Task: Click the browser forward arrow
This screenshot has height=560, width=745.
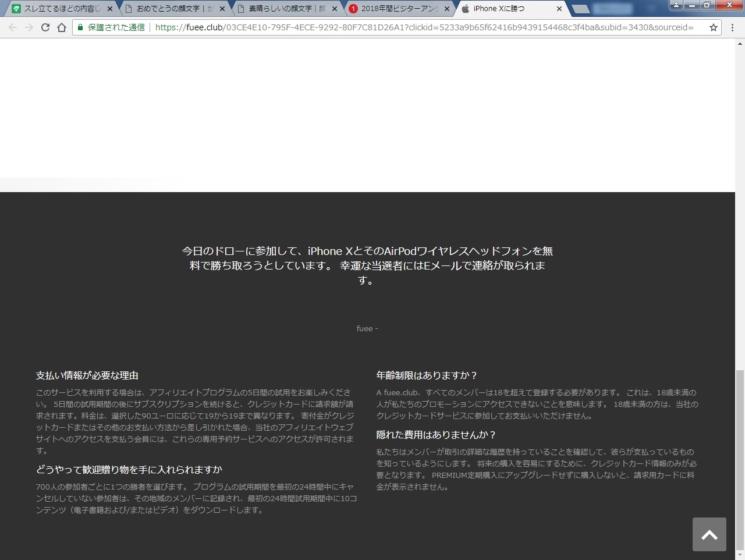Action: [x=29, y=27]
